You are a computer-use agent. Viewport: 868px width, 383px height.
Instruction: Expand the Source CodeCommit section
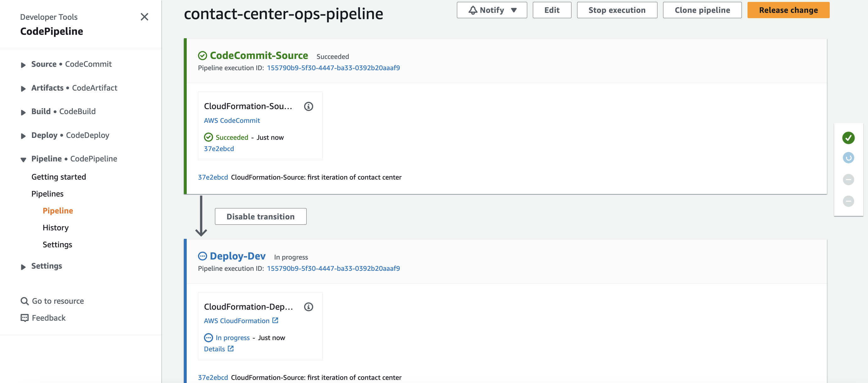[x=67, y=64]
